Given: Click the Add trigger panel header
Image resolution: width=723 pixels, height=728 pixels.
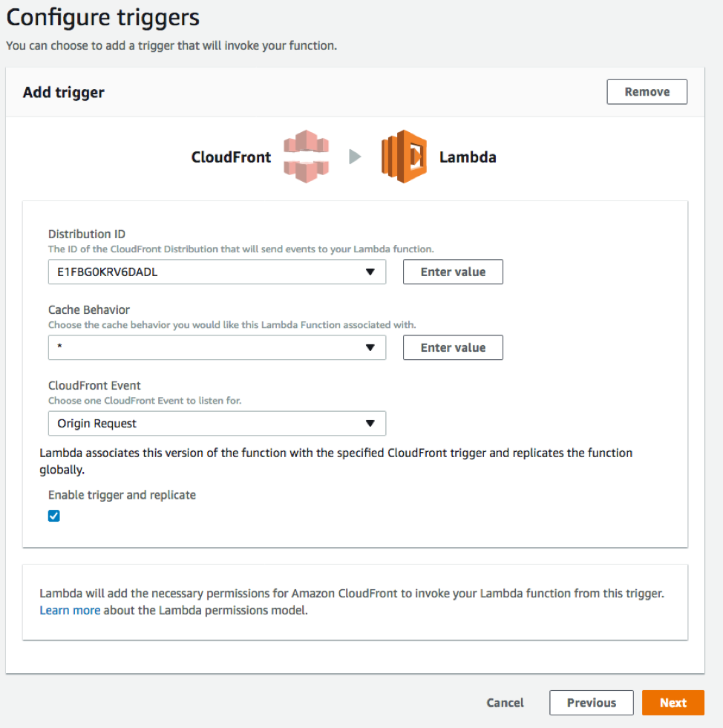Looking at the screenshot, I should tap(64, 92).
